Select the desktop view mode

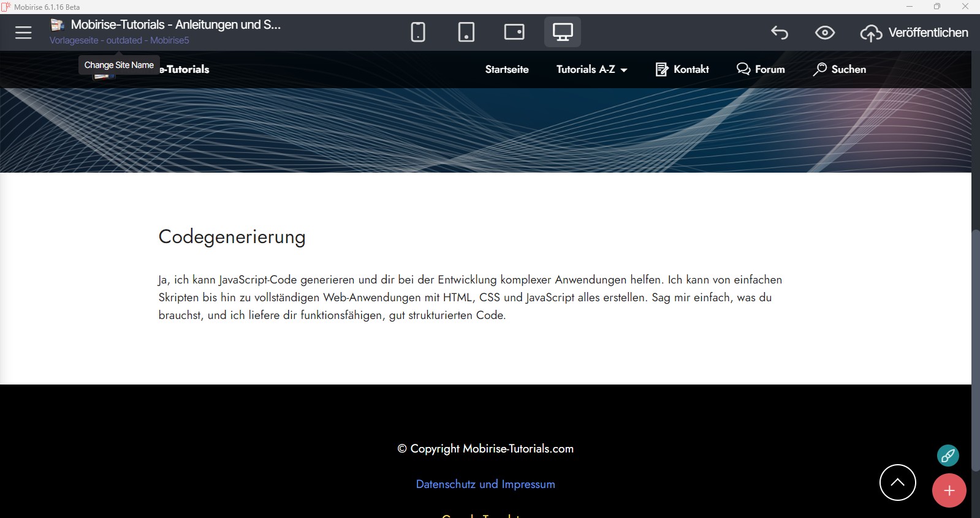[x=562, y=32]
